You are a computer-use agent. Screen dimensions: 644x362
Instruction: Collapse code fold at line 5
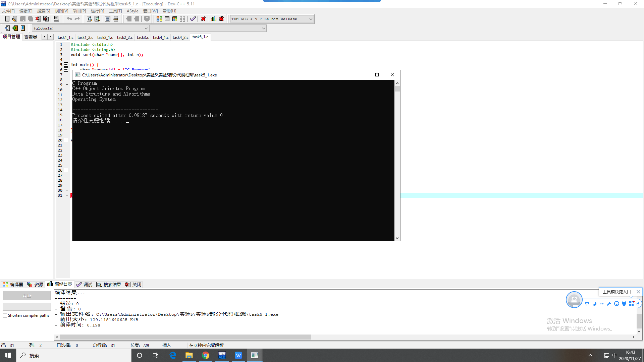pyautogui.click(x=66, y=65)
